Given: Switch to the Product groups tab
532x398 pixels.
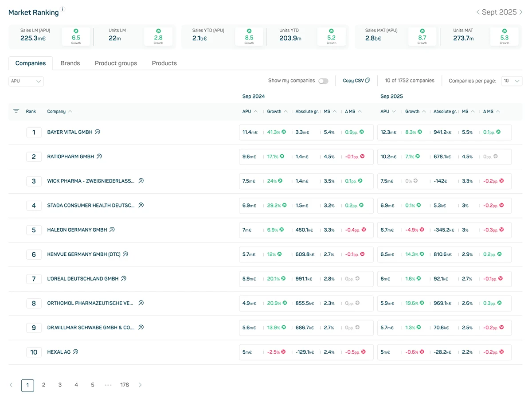Looking at the screenshot, I should point(116,63).
